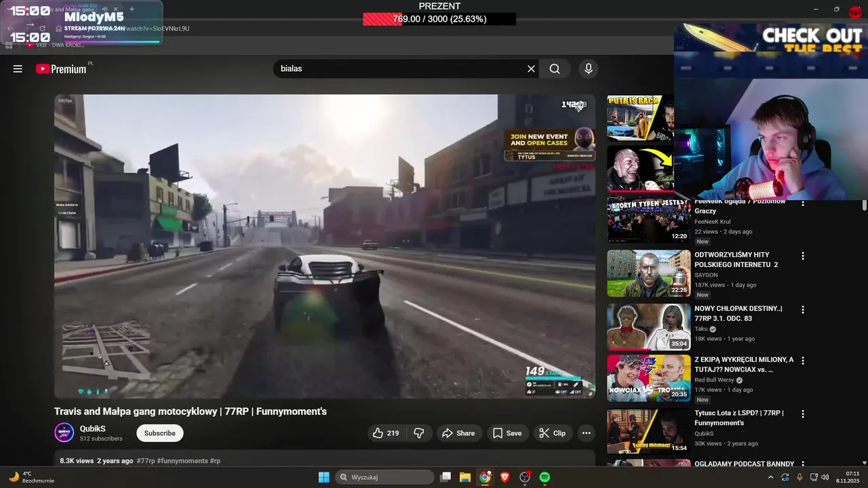Focus the search field containing bialas
This screenshot has height=488, width=868.
point(400,68)
